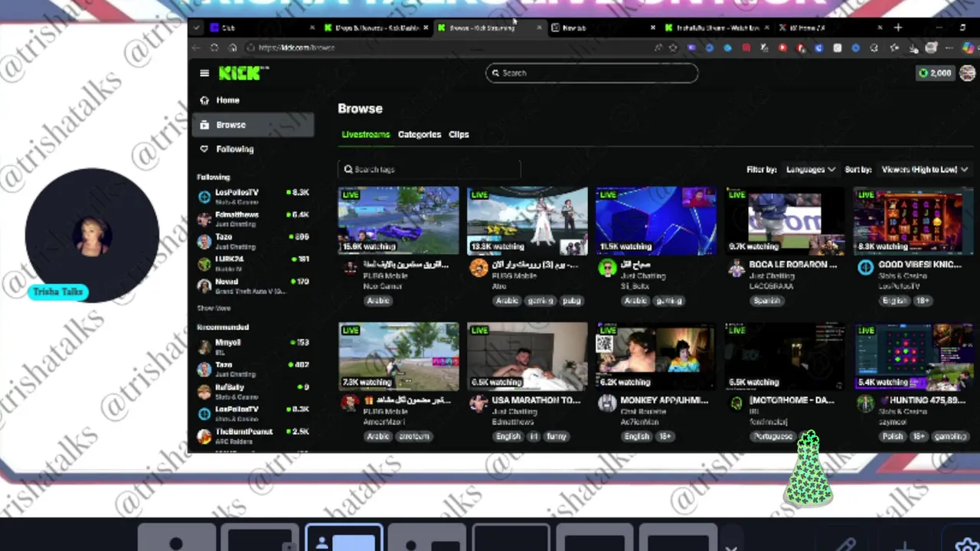Viewport: 980px width, 551px height.
Task: Open the stream thumbnail with 15.9K watching
Action: tap(399, 220)
